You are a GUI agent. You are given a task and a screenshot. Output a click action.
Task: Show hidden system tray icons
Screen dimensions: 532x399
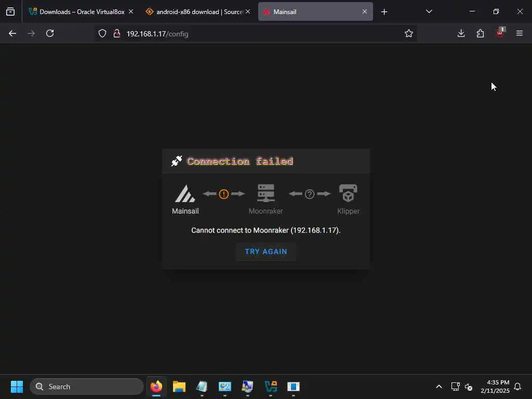tap(438, 387)
